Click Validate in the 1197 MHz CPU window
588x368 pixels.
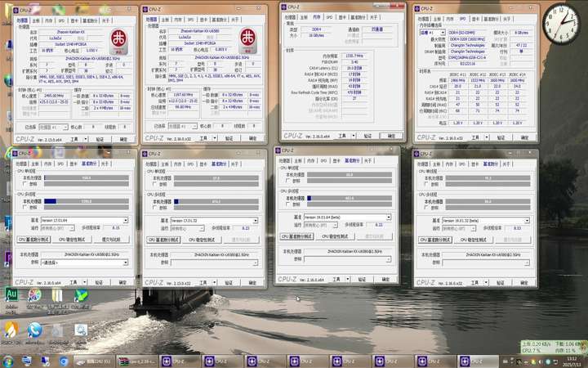(229, 138)
